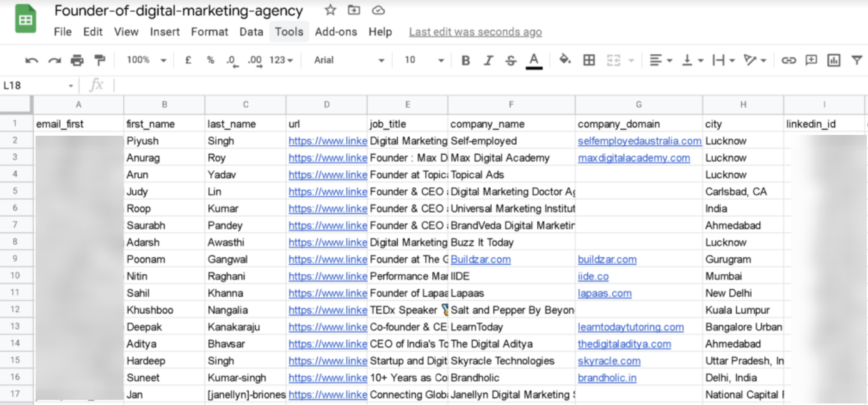The height and width of the screenshot is (405, 868).
Task: Click 'Last edit was seconds ago'
Action: coord(475,32)
